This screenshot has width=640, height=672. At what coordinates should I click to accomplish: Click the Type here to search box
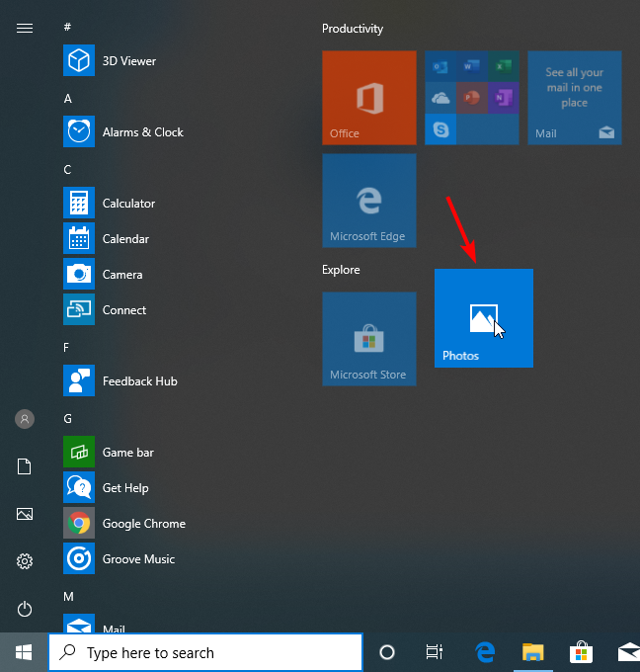[205, 652]
